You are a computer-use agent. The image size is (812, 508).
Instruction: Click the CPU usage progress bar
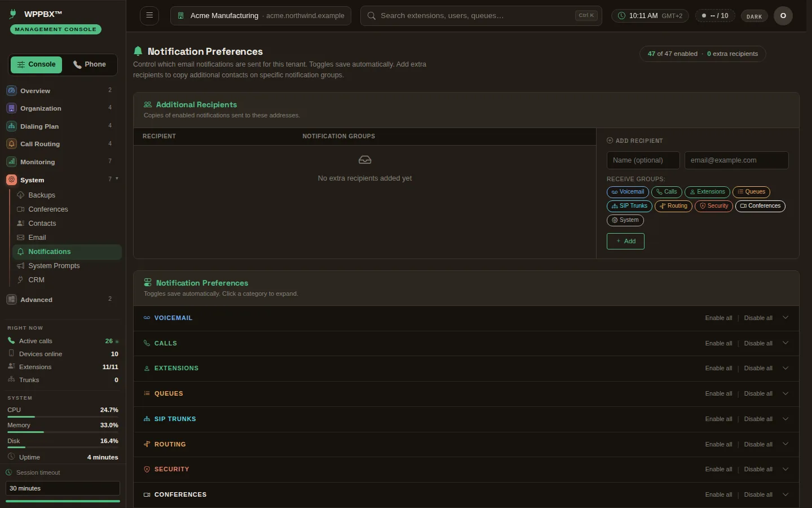click(63, 417)
